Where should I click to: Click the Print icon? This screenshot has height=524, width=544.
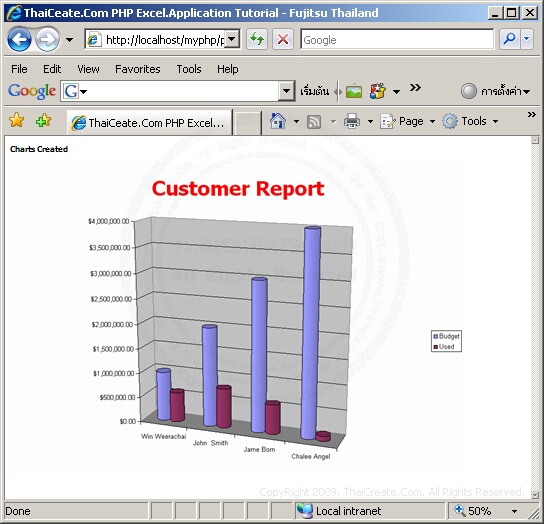point(352,121)
